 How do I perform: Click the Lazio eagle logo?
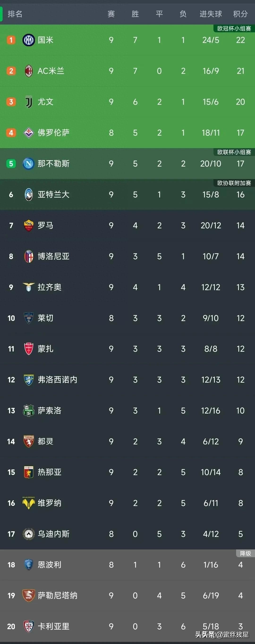pyautogui.click(x=29, y=287)
